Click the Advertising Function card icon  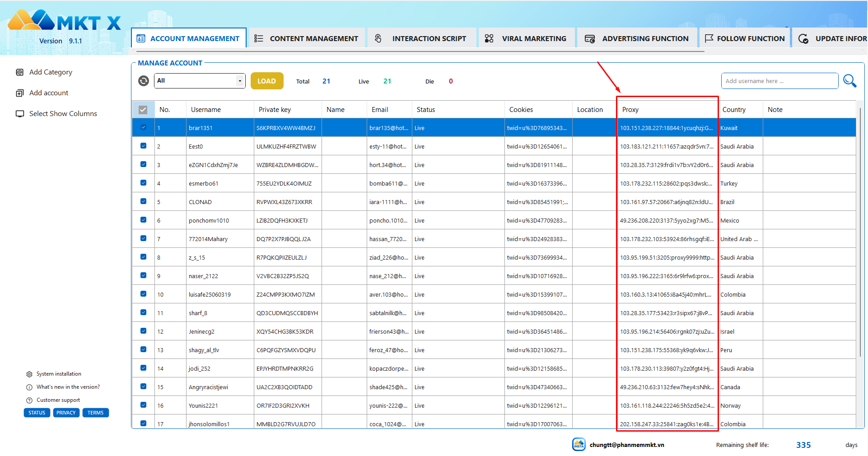590,39
